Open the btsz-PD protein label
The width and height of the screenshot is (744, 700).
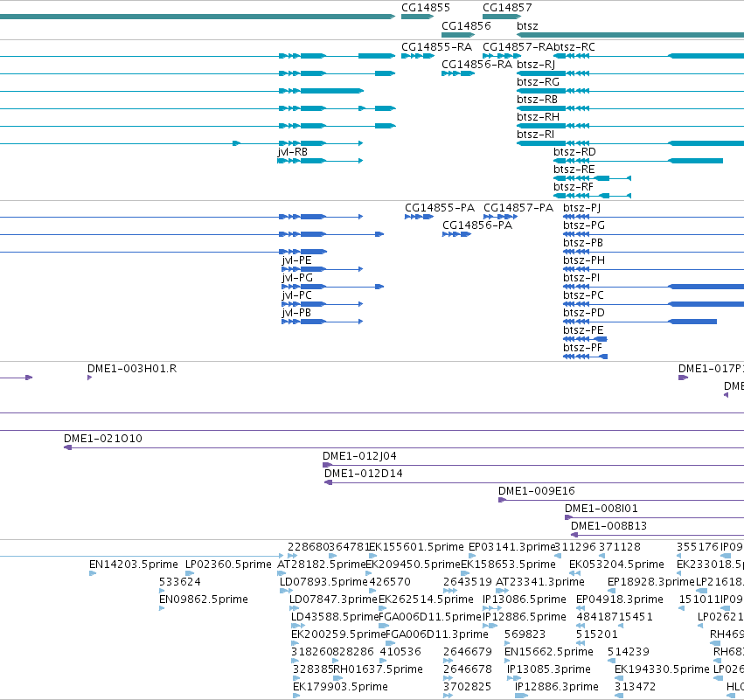point(584,313)
